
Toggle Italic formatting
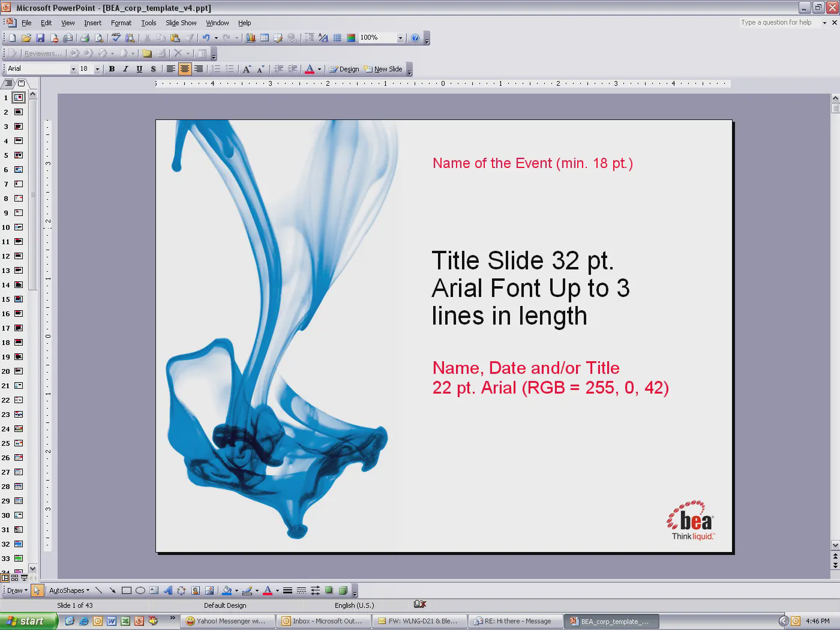(125, 69)
